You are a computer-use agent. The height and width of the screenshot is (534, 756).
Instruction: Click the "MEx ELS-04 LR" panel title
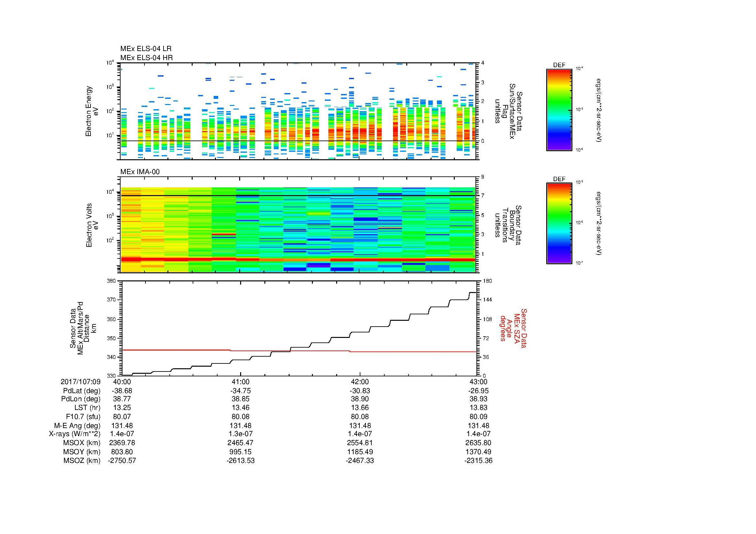click(146, 49)
